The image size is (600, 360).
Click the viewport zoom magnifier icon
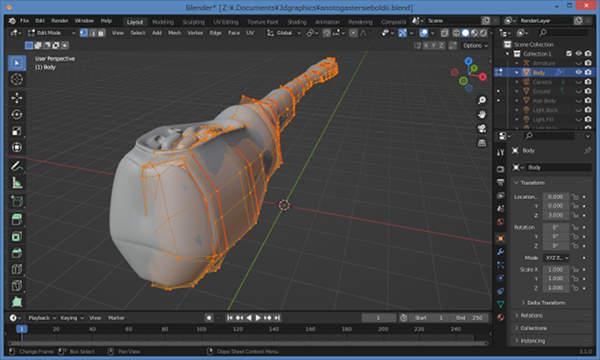coord(482,100)
